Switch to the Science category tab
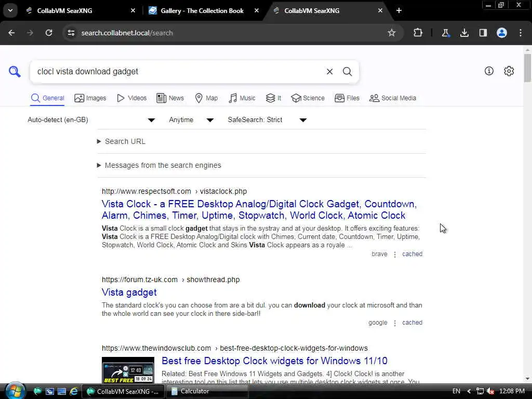The width and height of the screenshot is (532, 399). click(308, 98)
